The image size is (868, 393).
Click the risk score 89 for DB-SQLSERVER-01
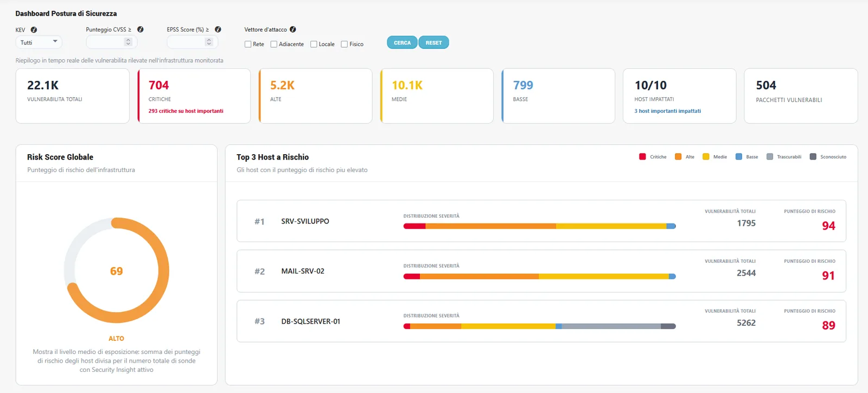coord(828,326)
